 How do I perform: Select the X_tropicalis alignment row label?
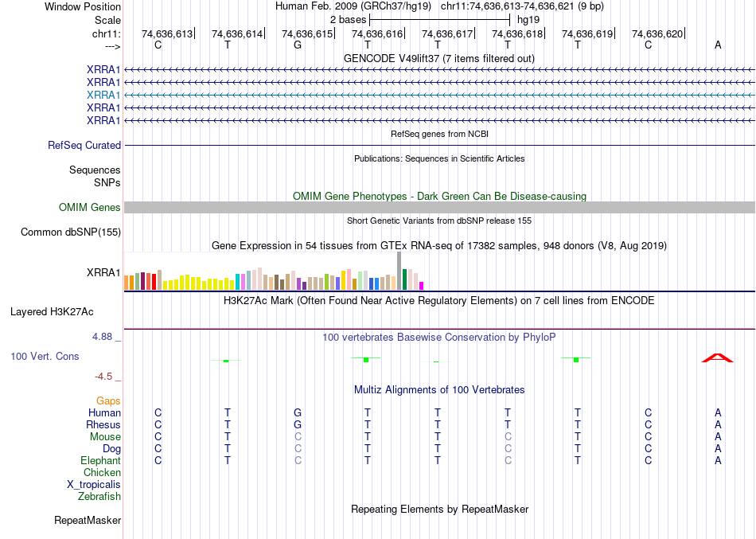pyautogui.click(x=94, y=485)
